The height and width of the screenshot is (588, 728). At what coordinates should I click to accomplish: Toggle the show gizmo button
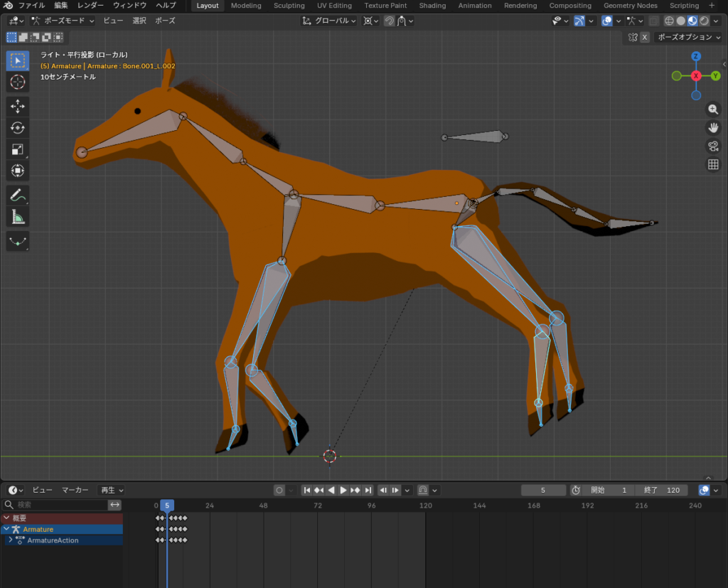coord(580,21)
